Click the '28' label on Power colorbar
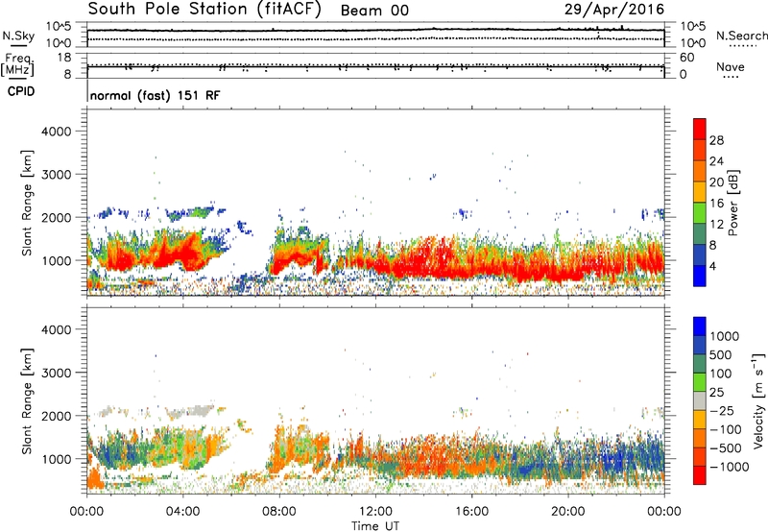Screen dimensions: 768x532 coord(716,140)
